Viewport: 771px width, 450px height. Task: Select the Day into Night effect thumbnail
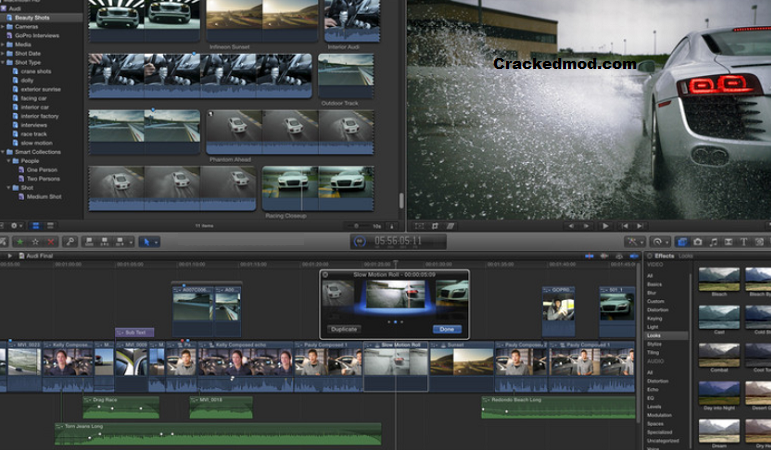click(719, 393)
